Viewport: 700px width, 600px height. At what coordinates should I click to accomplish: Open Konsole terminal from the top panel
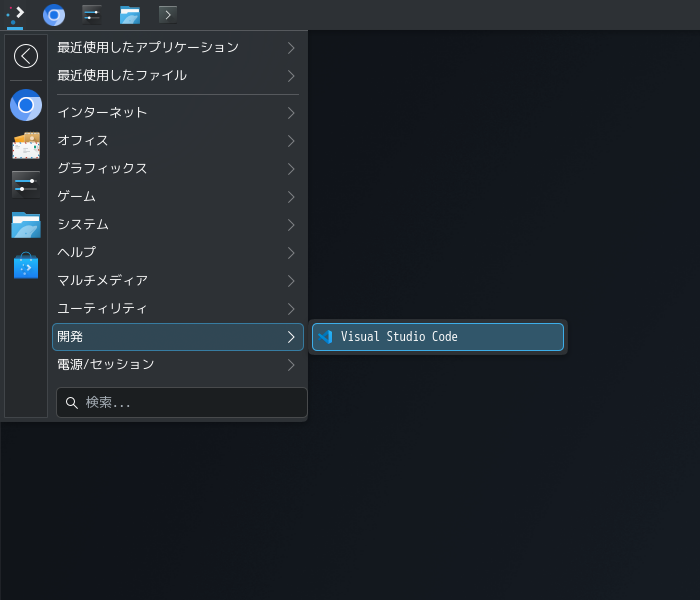click(x=168, y=15)
